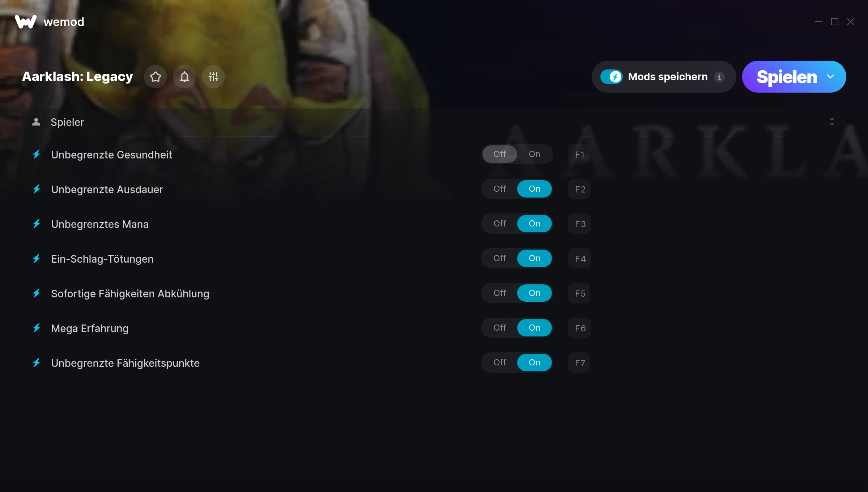The image size is (868, 492).
Task: Favorite Aarklash: Legacy with star icon
Action: coord(156,77)
